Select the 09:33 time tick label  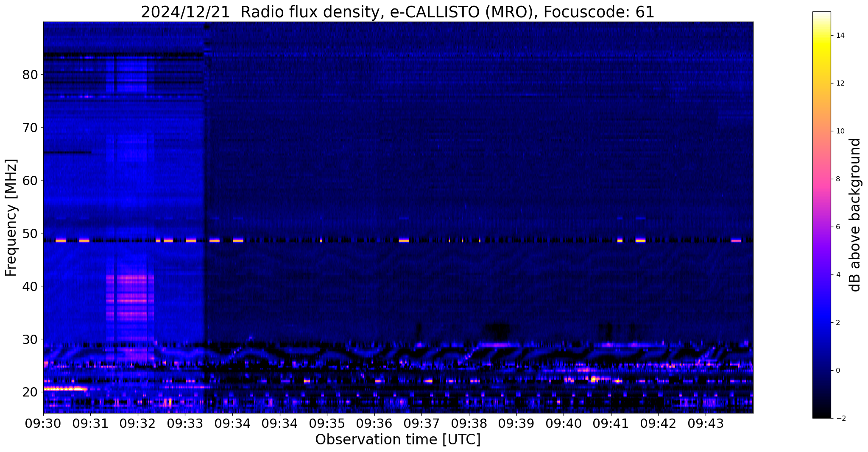click(185, 423)
